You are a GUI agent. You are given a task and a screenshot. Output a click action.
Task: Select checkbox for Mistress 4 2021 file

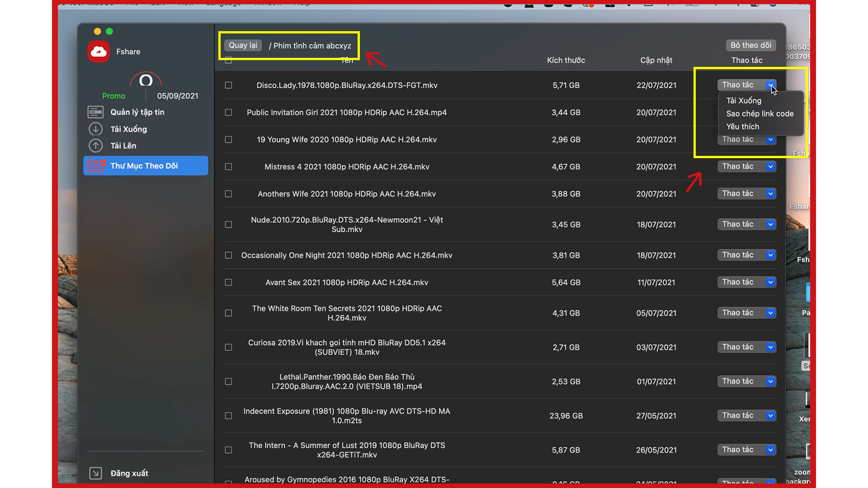pyautogui.click(x=228, y=167)
